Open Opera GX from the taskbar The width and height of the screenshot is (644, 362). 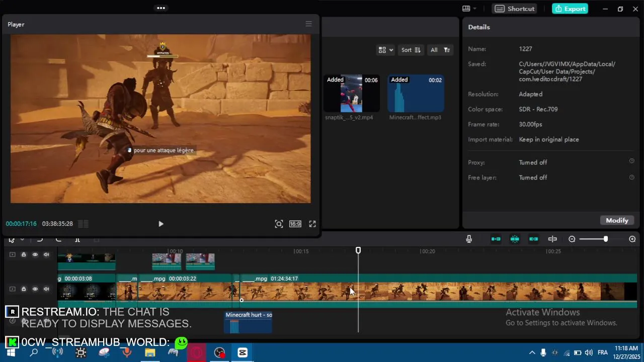point(196,352)
